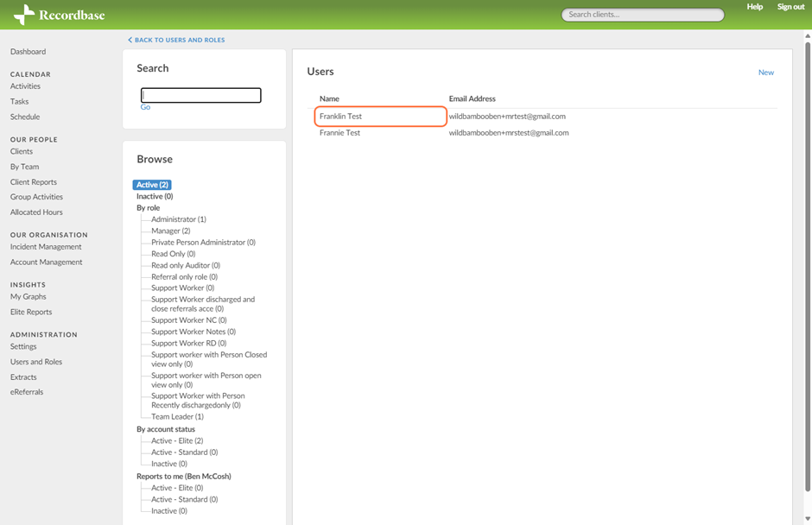The image size is (812, 525).
Task: Filter by Administrator role
Action: 175,218
